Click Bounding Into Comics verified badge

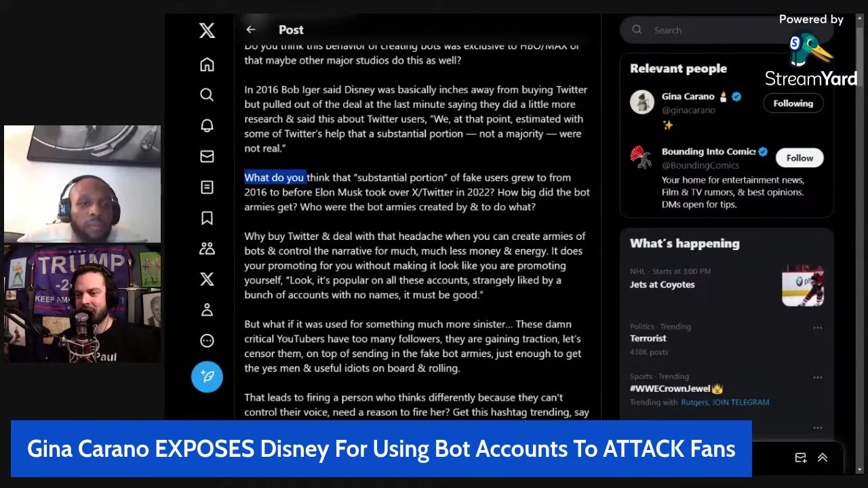763,152
